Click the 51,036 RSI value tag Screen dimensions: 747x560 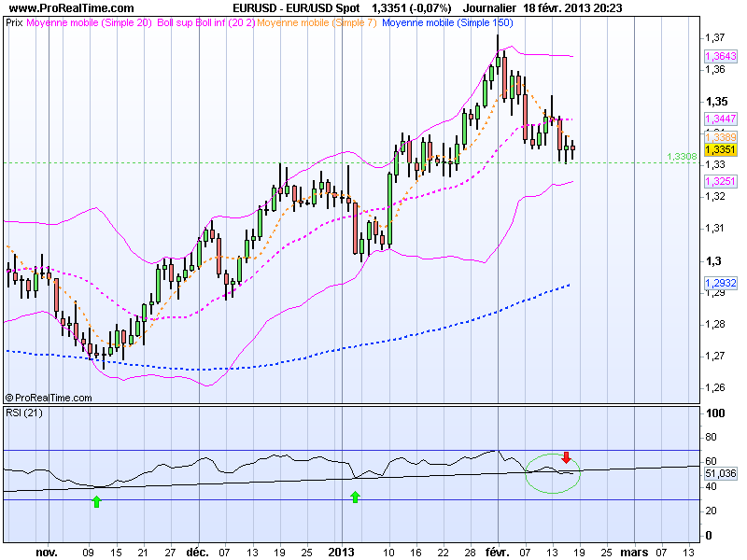click(721, 473)
